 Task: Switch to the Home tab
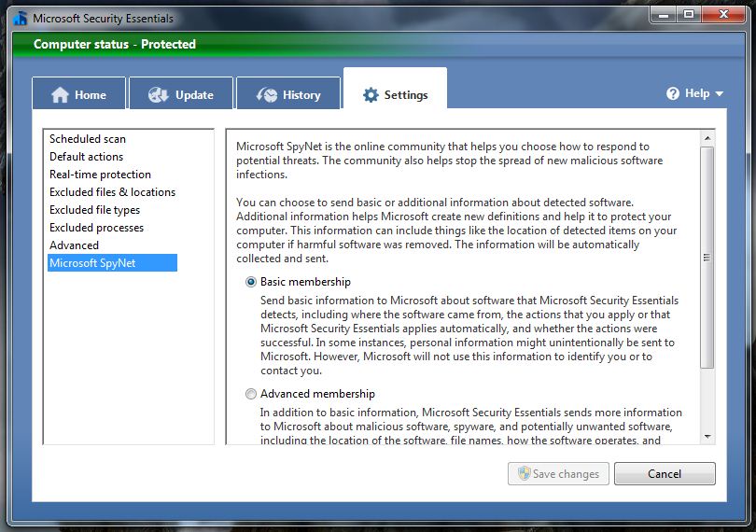coord(78,92)
